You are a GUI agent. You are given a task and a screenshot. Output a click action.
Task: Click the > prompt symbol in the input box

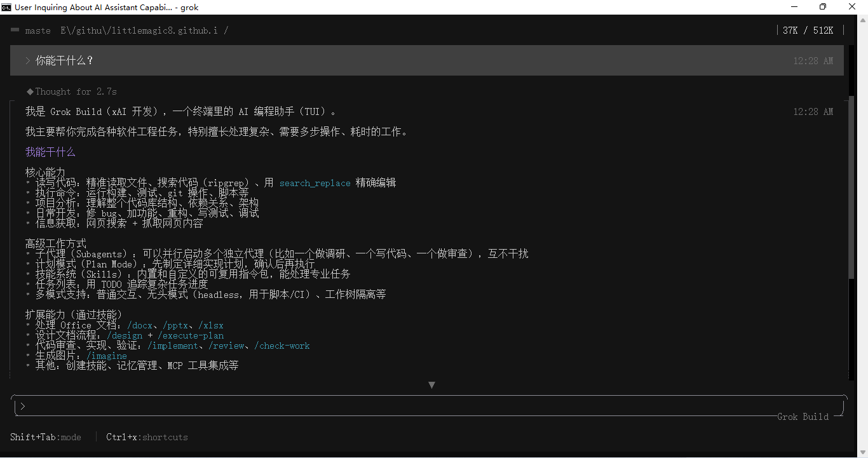(22, 406)
